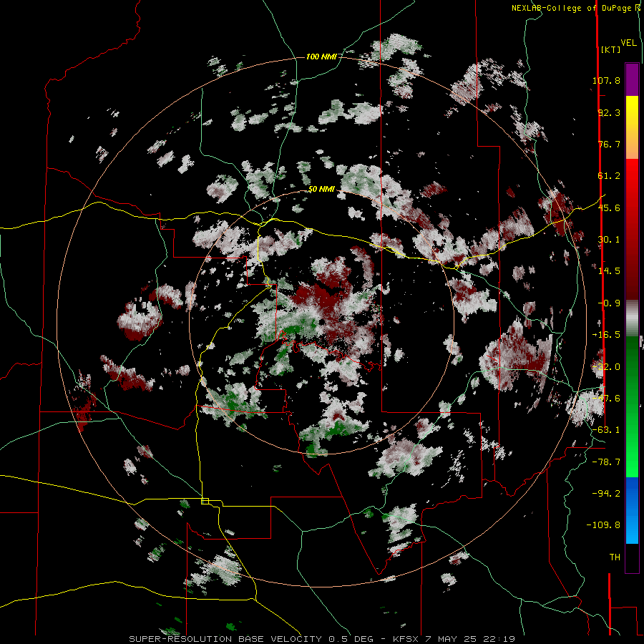Click the black TH segment of the scale

[632, 557]
